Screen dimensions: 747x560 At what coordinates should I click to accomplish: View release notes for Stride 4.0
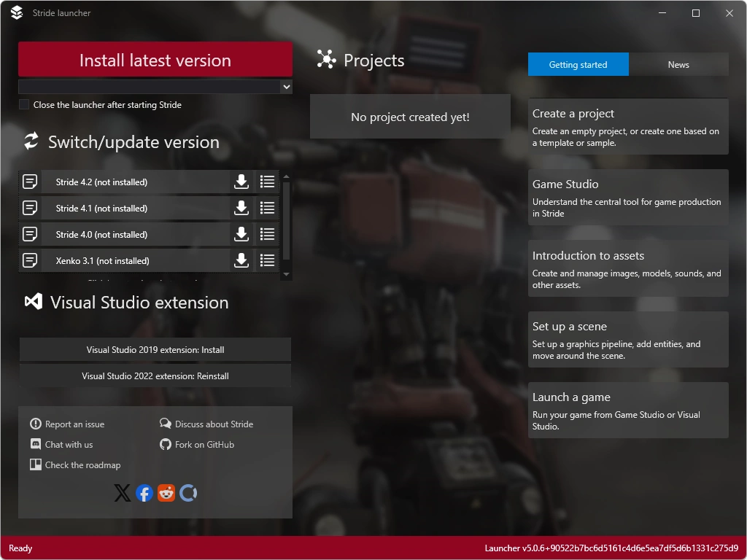267,233
